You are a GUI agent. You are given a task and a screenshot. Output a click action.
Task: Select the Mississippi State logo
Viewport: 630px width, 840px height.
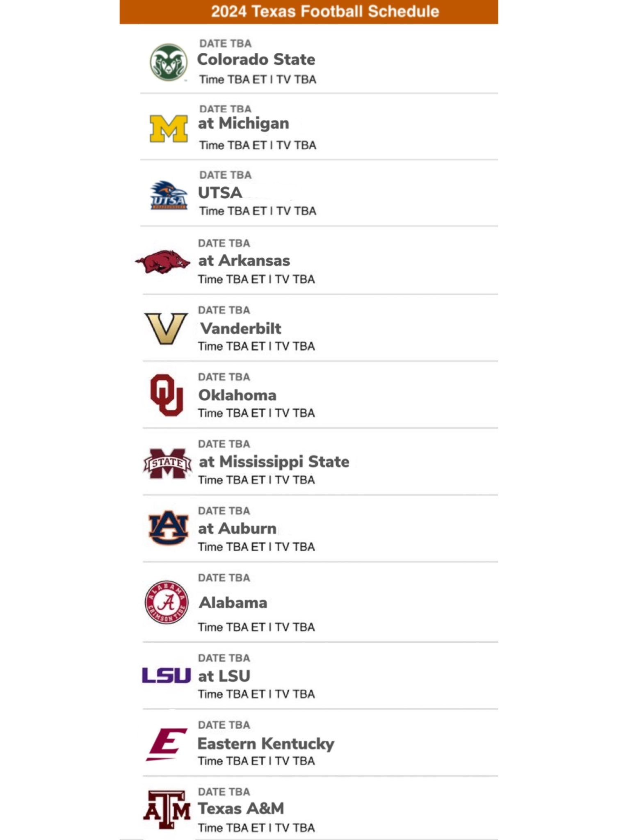[x=167, y=463]
